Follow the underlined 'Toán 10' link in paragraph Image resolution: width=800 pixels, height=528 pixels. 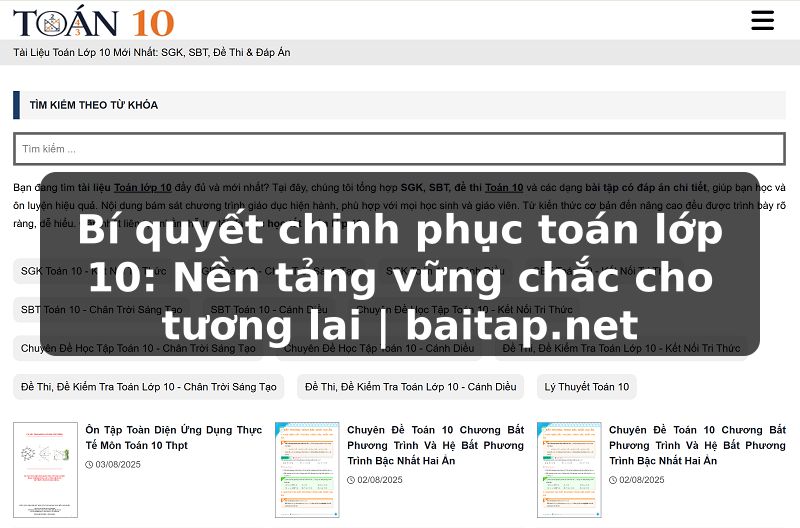pyautogui.click(x=504, y=187)
